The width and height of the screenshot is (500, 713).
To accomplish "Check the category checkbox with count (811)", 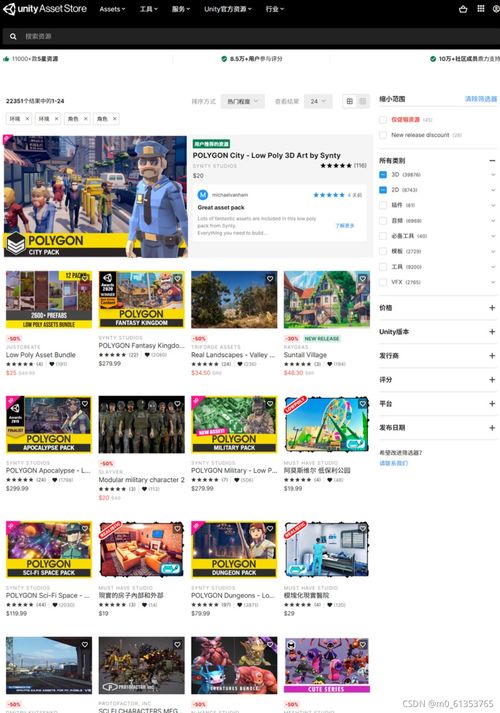I will click(383, 205).
